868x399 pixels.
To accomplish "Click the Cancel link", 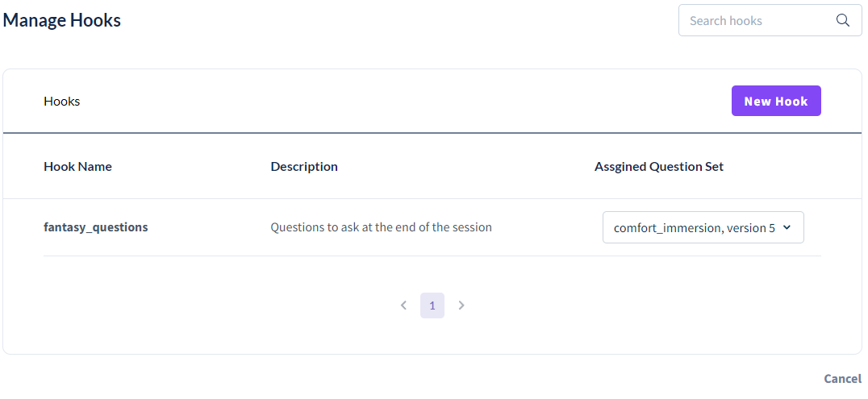I will (842, 379).
